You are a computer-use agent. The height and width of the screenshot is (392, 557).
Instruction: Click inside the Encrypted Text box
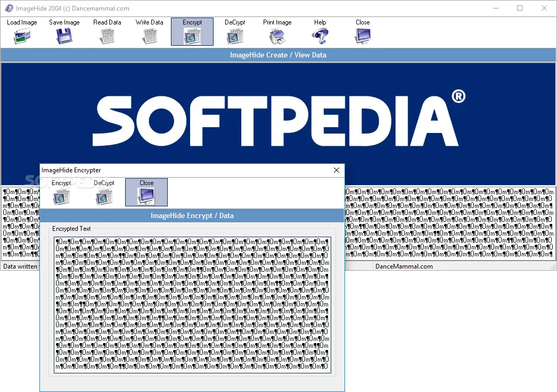[x=193, y=305]
